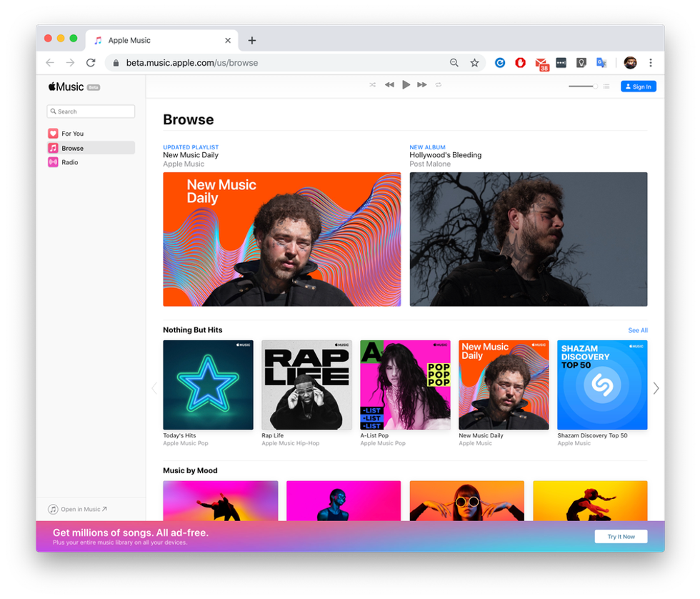This screenshot has width=700, height=599.
Task: Open See All for Nothing But Hits
Action: click(638, 330)
